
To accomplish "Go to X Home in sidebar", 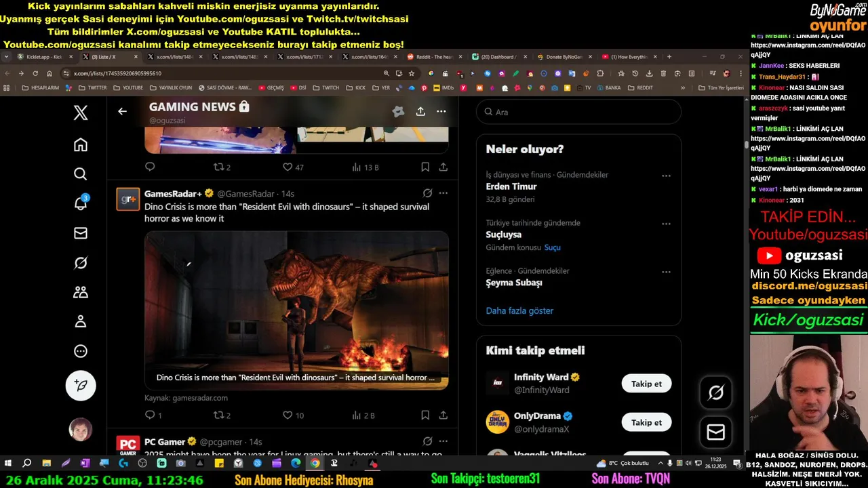I will (x=81, y=144).
